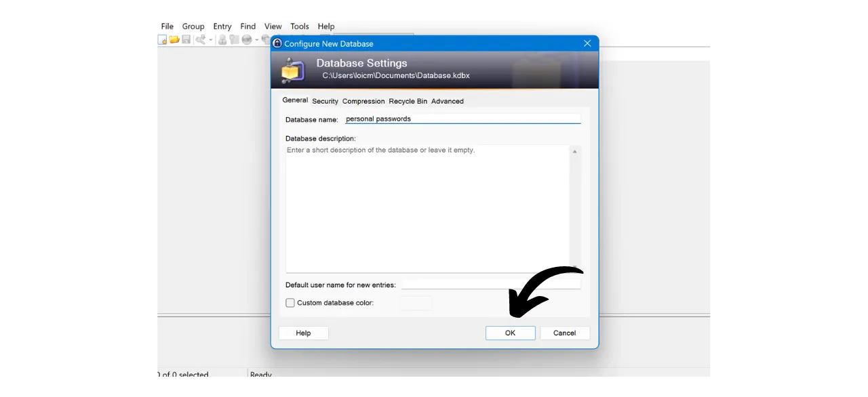The width and height of the screenshot is (868, 397).
Task: Open the Find menu
Action: click(x=248, y=26)
